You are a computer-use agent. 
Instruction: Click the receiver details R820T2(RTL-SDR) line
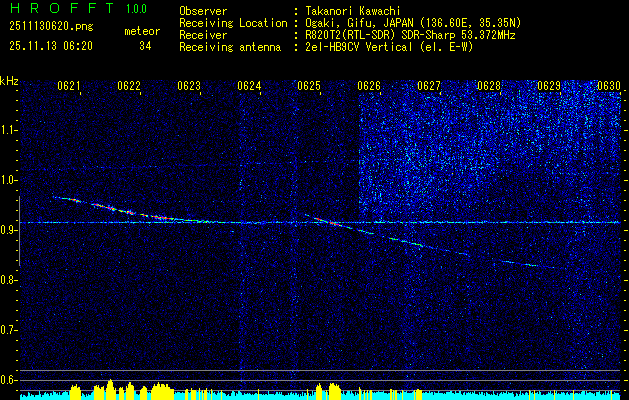[410, 35]
